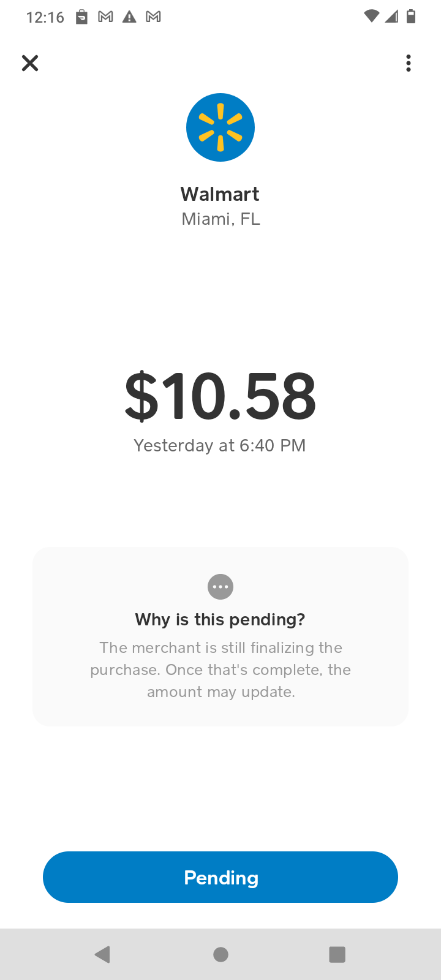Image resolution: width=441 pixels, height=980 pixels.
Task: Tap the warning triangle notification icon
Action: tap(129, 17)
